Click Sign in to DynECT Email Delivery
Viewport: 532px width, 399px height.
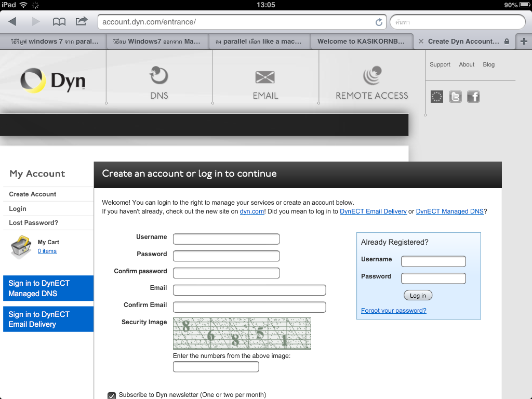click(x=48, y=319)
